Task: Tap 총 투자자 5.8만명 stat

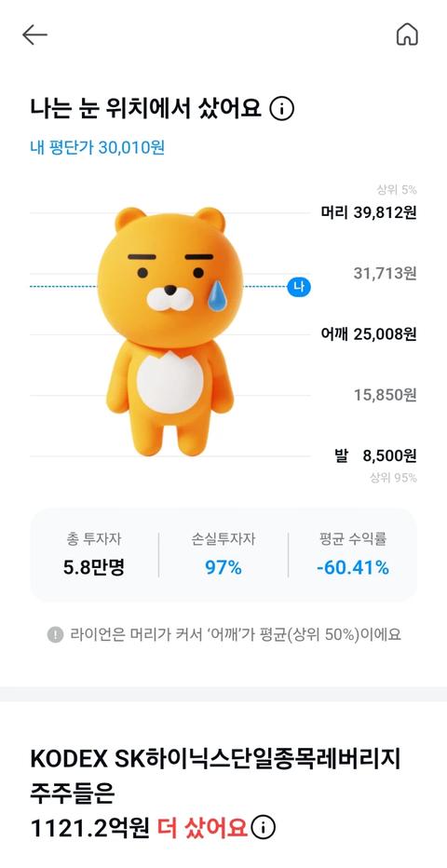Action: [93, 554]
